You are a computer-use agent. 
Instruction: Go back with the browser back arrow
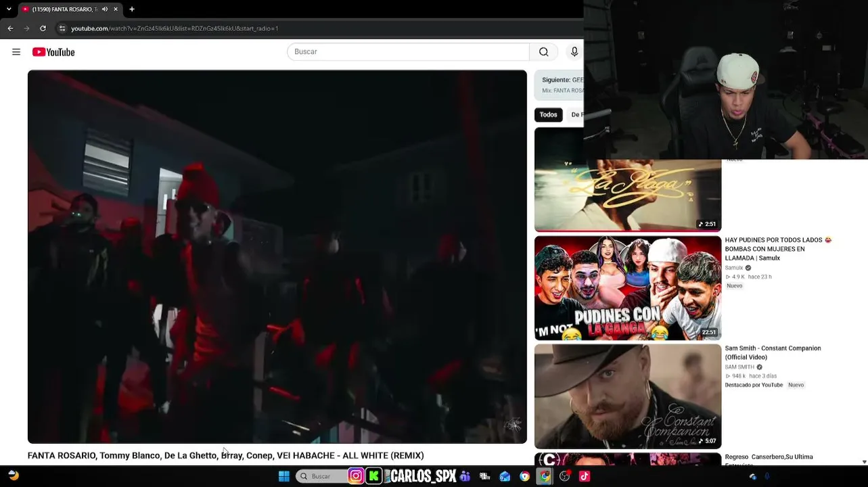coord(10,28)
